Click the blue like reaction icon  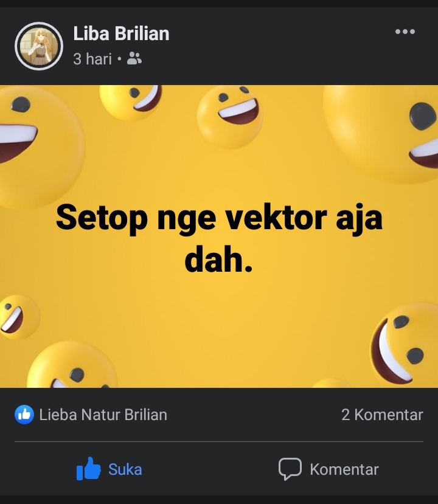click(x=24, y=415)
